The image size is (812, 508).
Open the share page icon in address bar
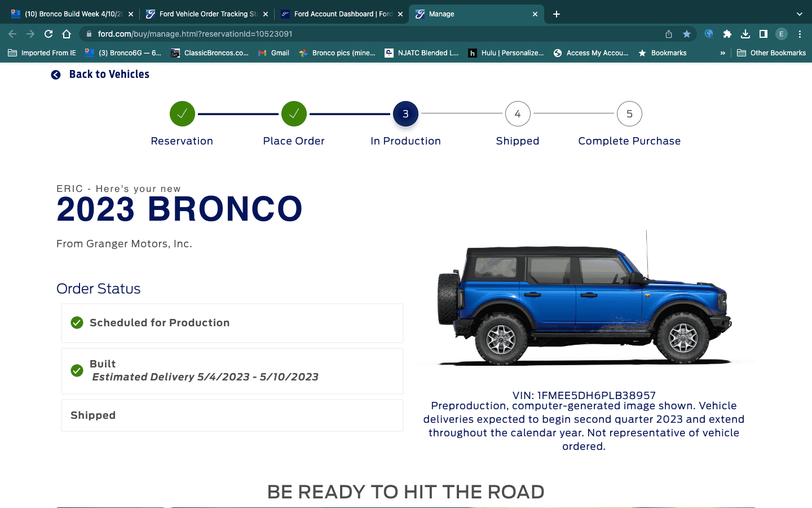pos(669,34)
